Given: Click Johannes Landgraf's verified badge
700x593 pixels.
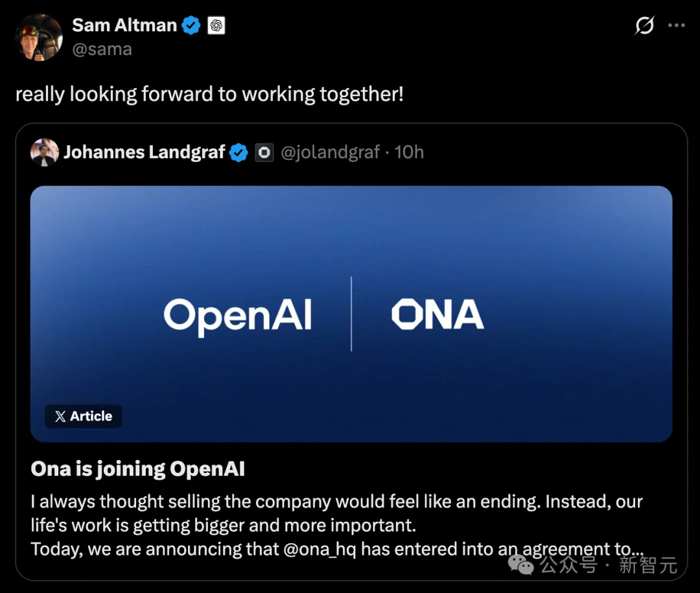Looking at the screenshot, I should click(239, 152).
